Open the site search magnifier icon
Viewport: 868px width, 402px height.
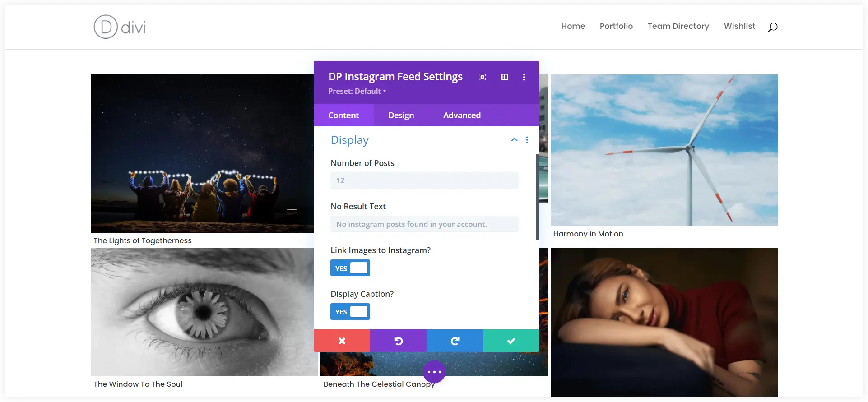[772, 27]
